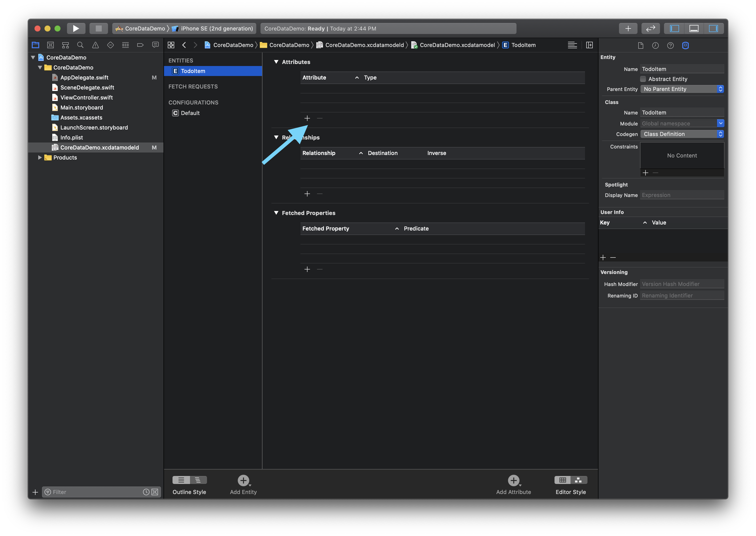Show the Quick Help inspector
Screen dimensions: 756x536
tap(670, 45)
